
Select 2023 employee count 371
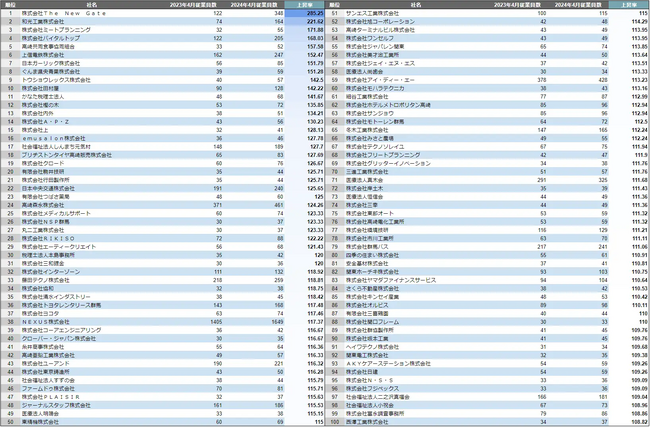coord(218,205)
